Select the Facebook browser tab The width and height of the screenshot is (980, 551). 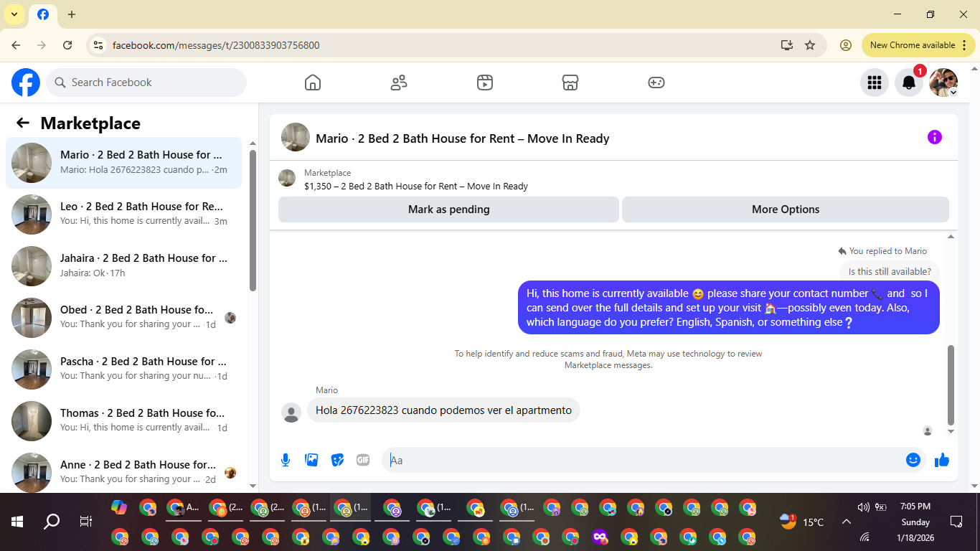coord(43,14)
